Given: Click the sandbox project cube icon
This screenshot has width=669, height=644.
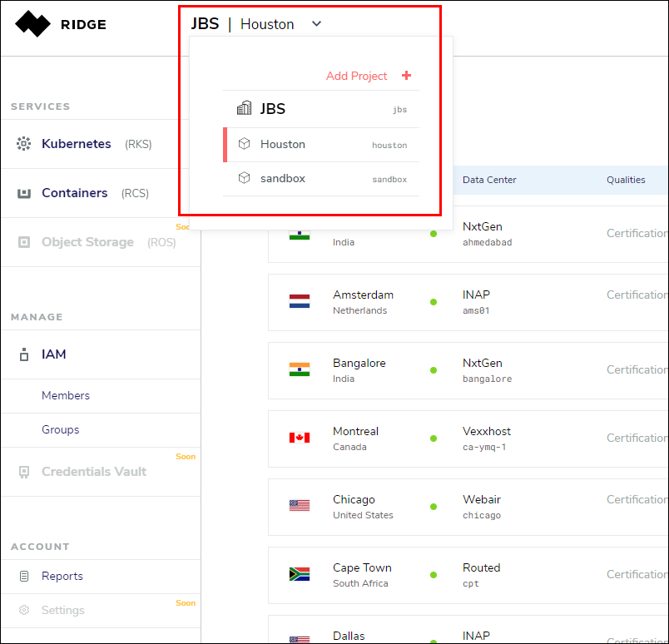Looking at the screenshot, I should [244, 178].
